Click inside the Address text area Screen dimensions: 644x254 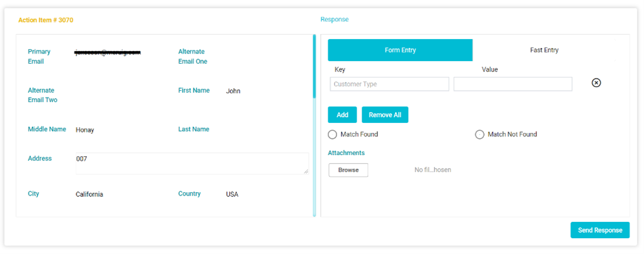[x=192, y=163]
